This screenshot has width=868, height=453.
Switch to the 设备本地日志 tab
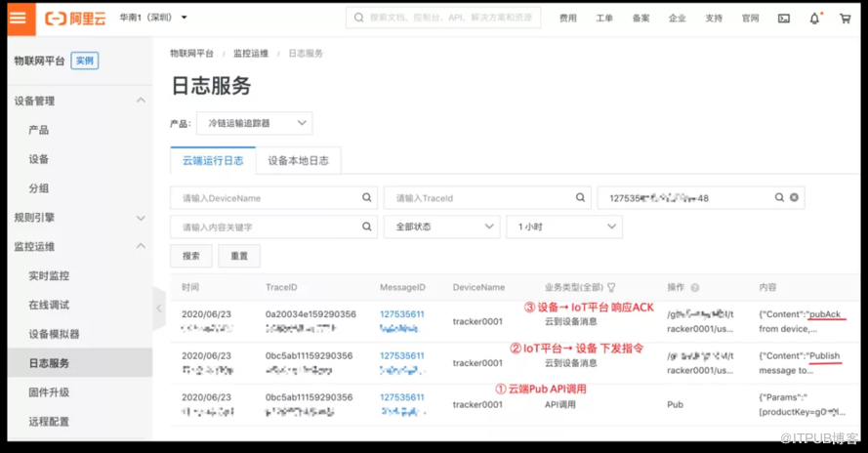pos(298,160)
